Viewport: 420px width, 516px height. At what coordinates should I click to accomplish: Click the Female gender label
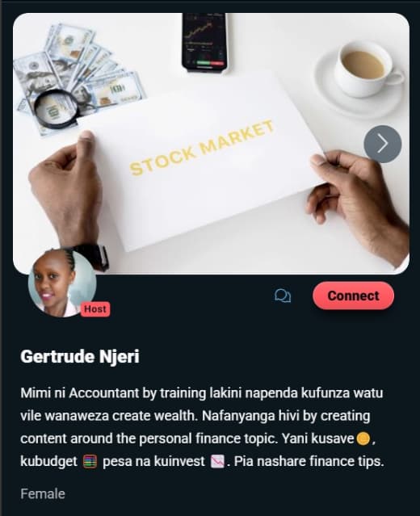pos(43,493)
